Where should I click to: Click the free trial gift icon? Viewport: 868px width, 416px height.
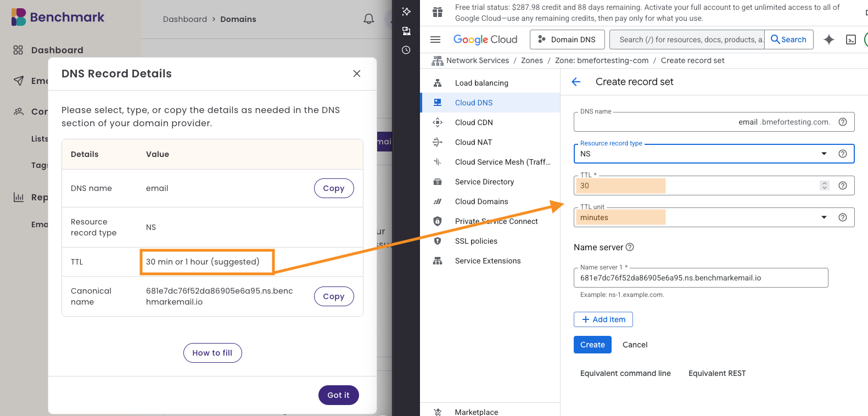click(x=438, y=12)
